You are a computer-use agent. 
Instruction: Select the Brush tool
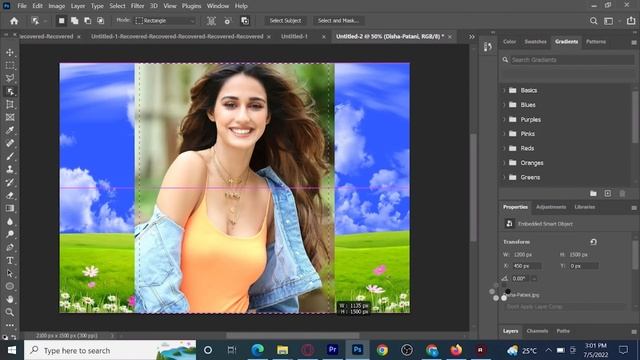coord(10,156)
